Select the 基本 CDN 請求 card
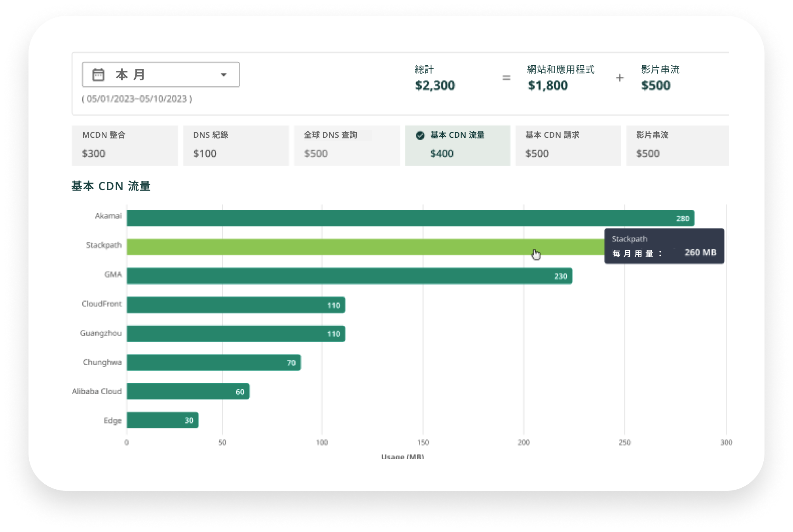Viewport: 793px width, 532px height. click(x=568, y=145)
